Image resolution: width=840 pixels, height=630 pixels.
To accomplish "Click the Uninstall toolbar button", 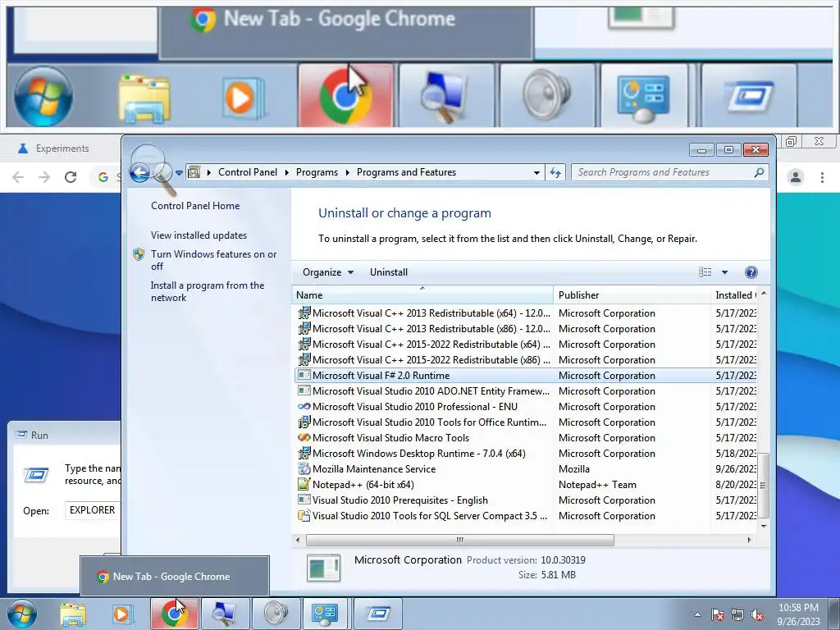I will click(x=389, y=272).
